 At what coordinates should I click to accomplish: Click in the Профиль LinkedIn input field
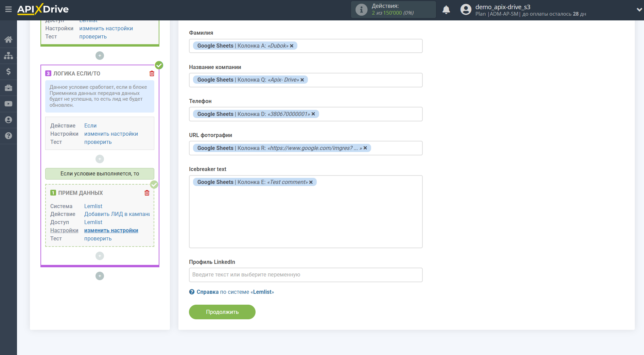click(306, 275)
